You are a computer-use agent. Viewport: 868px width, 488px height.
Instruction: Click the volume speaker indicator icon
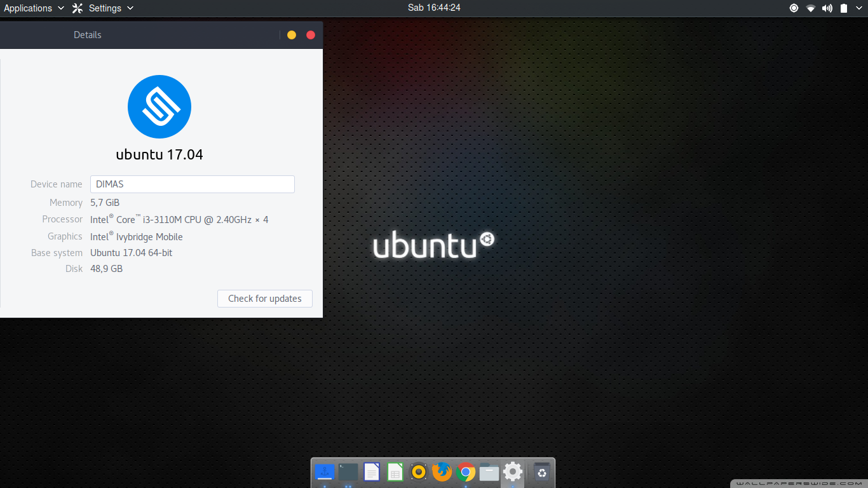pos(827,8)
